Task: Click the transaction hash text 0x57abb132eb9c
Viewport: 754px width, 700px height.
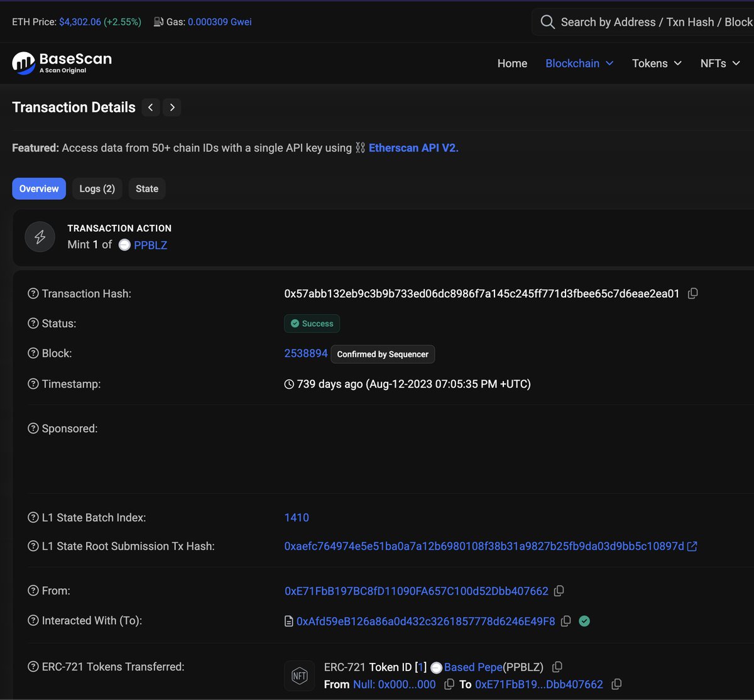Action: [482, 293]
